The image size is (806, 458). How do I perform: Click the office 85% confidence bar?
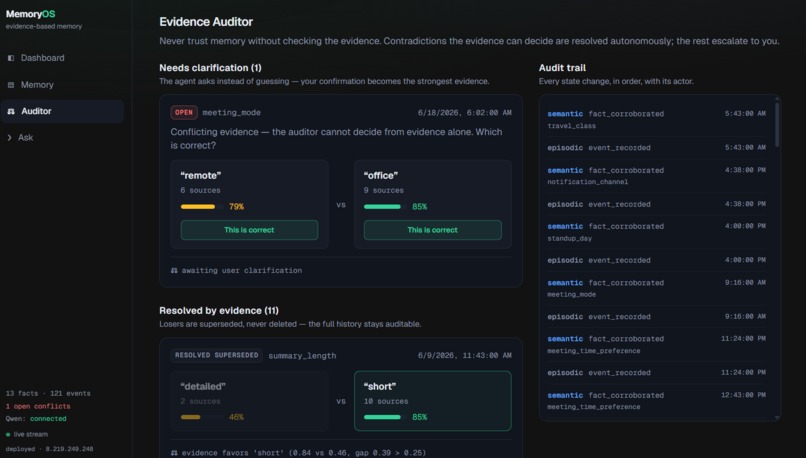(385, 207)
